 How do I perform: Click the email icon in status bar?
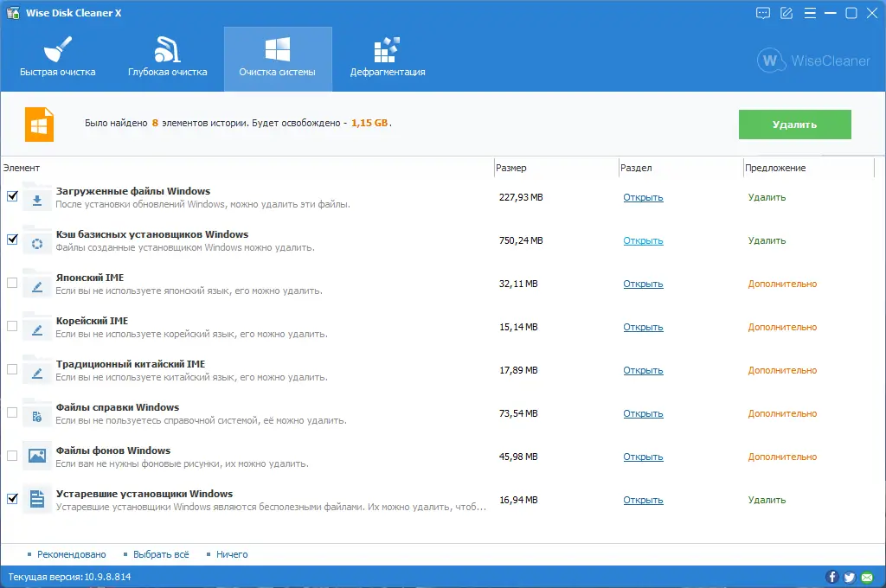point(867,577)
